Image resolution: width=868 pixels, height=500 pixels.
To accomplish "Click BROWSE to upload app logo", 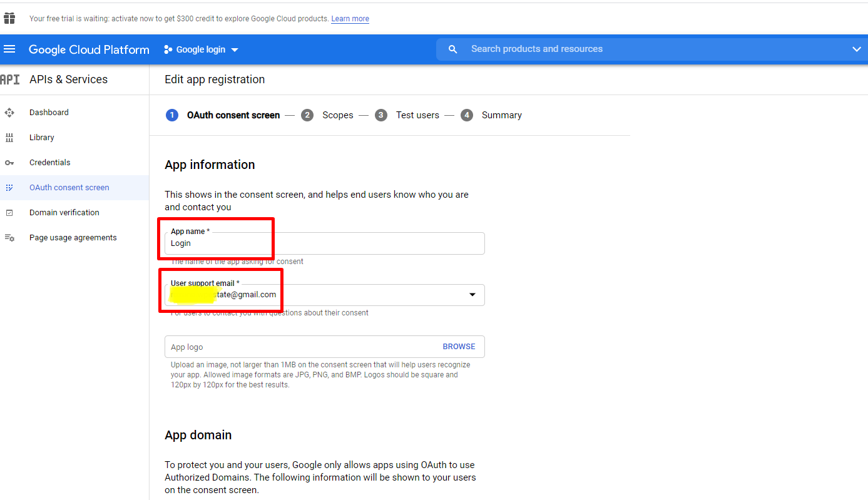I will [x=459, y=347].
